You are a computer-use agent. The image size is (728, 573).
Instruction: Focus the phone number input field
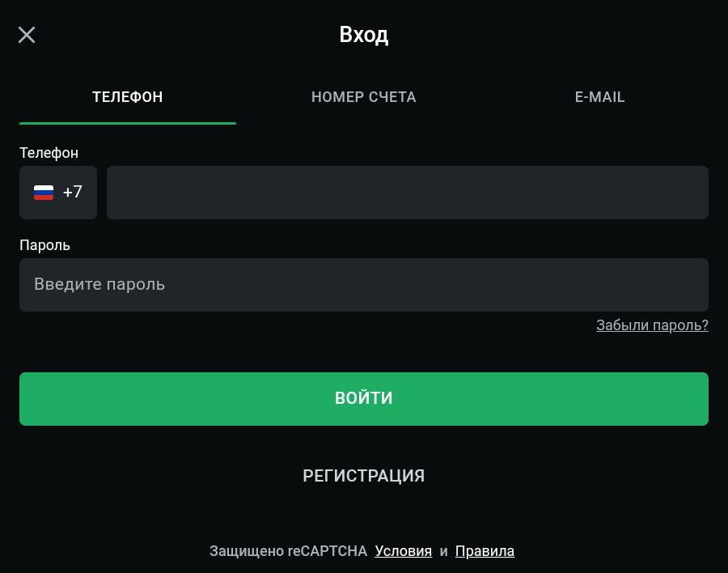point(408,193)
